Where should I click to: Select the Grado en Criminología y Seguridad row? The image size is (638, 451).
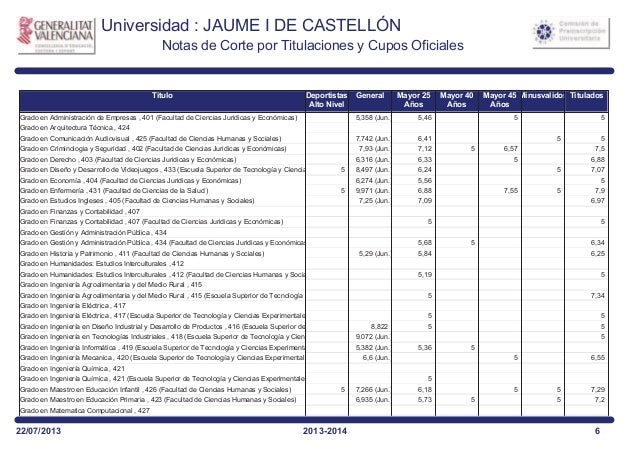coord(314,149)
